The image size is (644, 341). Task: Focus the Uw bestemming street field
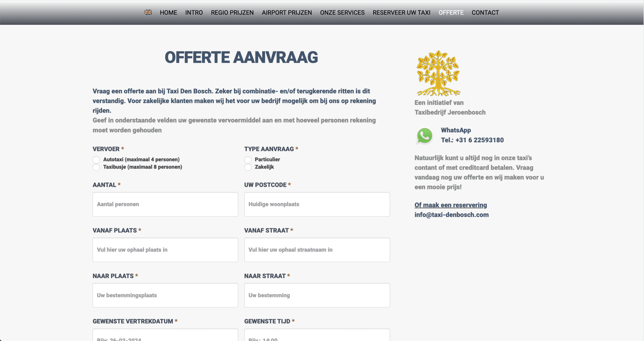(x=317, y=295)
